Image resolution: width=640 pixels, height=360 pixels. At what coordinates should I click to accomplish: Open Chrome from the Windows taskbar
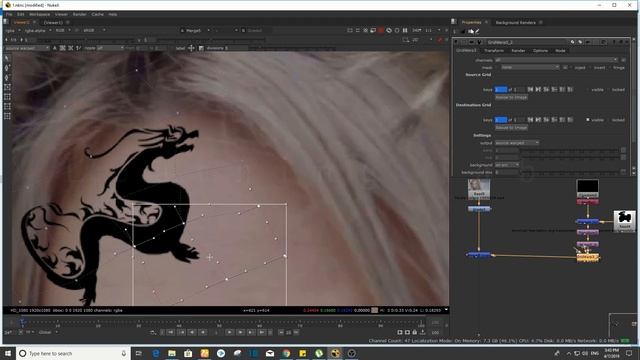click(x=286, y=353)
